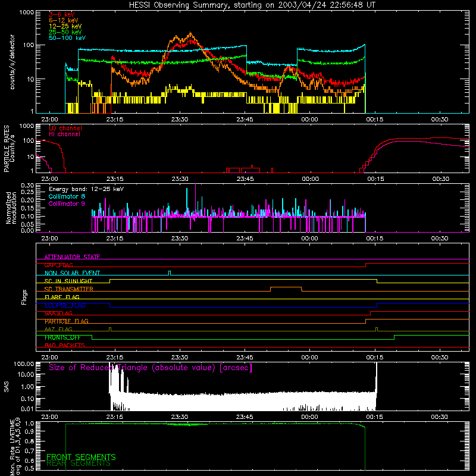Click the 'FLARE_FLAG' label
Viewport: 476px width, 476px height.
[62, 297]
